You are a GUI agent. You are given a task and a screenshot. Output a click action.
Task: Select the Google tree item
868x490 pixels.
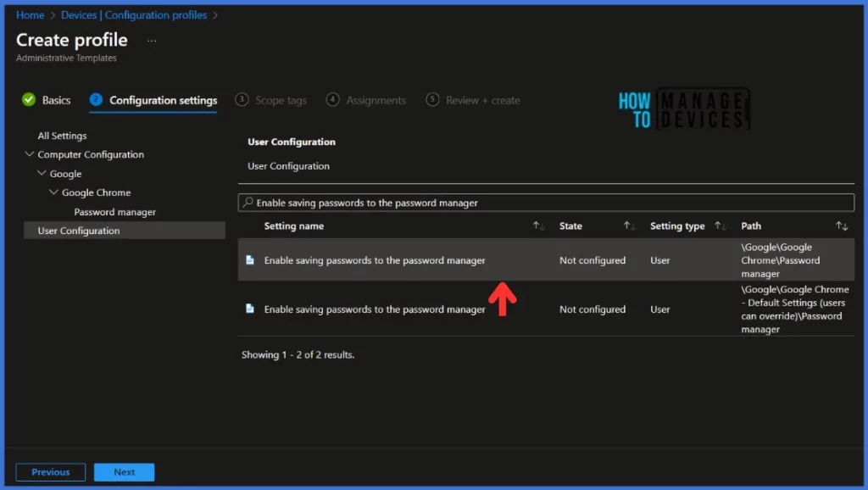[65, 174]
